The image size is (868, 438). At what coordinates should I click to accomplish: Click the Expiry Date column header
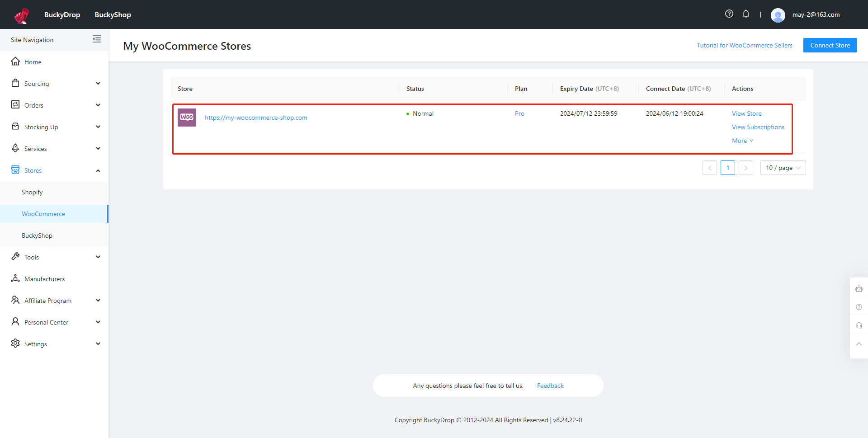point(590,89)
